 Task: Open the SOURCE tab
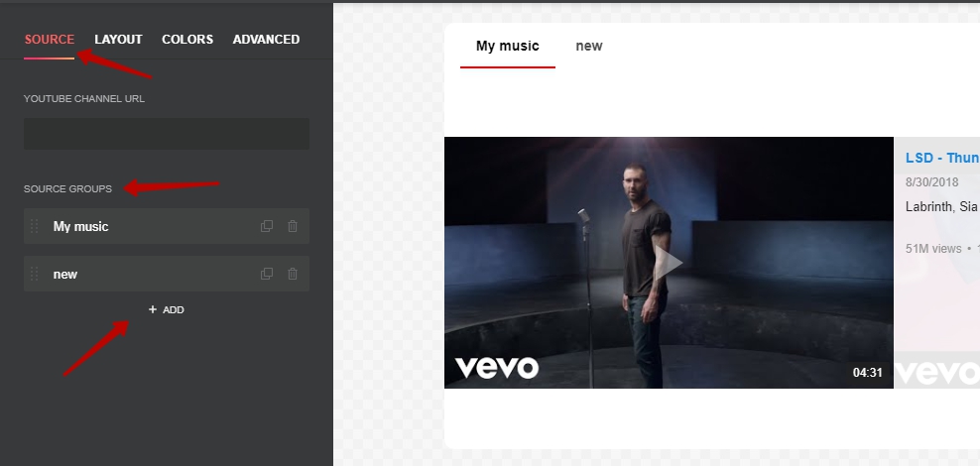click(x=50, y=40)
